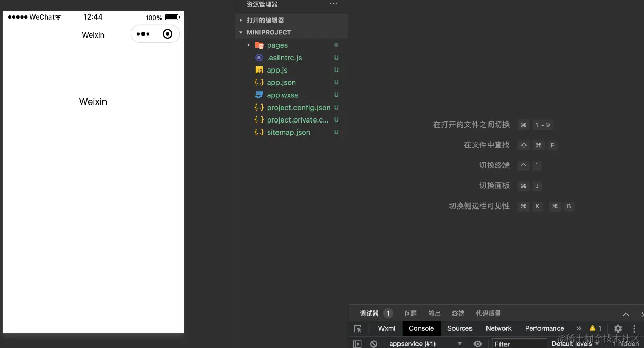Open the Default levels dropdown
Viewport: 644px width, 348px height.
coord(576,344)
